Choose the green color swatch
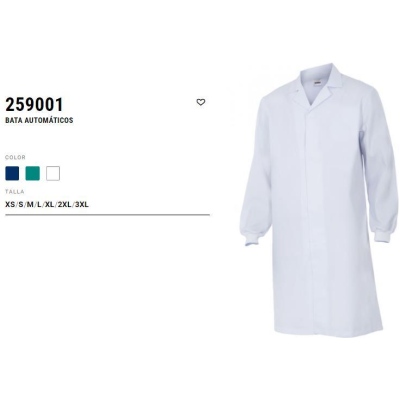Screen dimensions: 400x400 (x=32, y=173)
